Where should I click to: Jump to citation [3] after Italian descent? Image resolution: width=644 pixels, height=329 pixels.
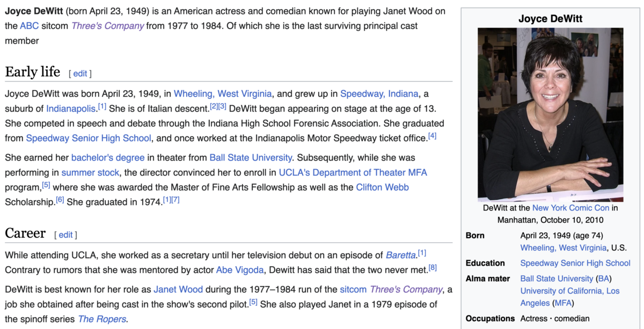[x=222, y=106]
